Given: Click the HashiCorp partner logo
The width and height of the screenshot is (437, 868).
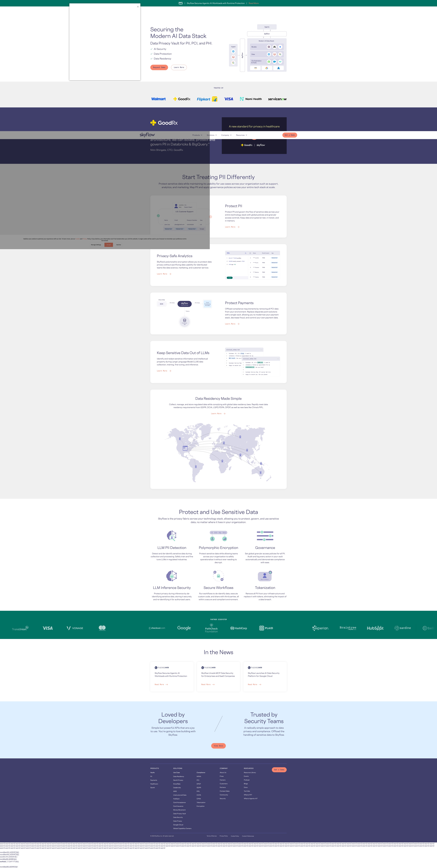Looking at the screenshot, I should pyautogui.click(x=239, y=628).
